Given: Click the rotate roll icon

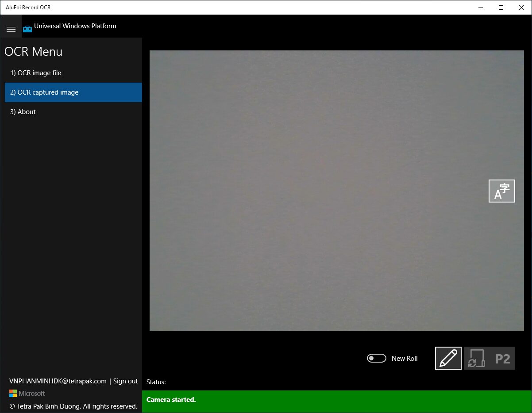Looking at the screenshot, I should pyautogui.click(x=476, y=358).
